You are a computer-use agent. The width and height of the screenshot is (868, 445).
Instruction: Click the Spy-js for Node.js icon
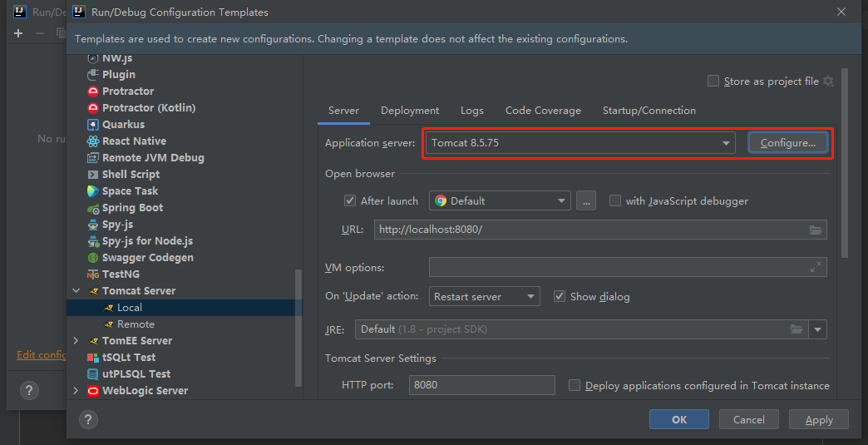click(93, 241)
